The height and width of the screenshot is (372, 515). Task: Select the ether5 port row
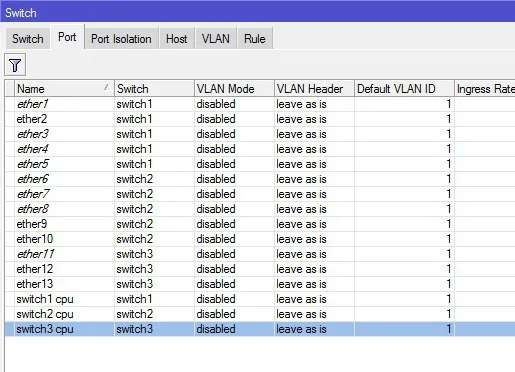pos(260,164)
